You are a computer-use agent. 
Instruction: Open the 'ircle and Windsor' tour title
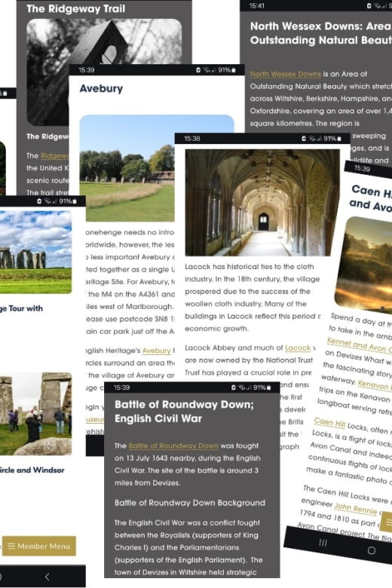pos(32,470)
